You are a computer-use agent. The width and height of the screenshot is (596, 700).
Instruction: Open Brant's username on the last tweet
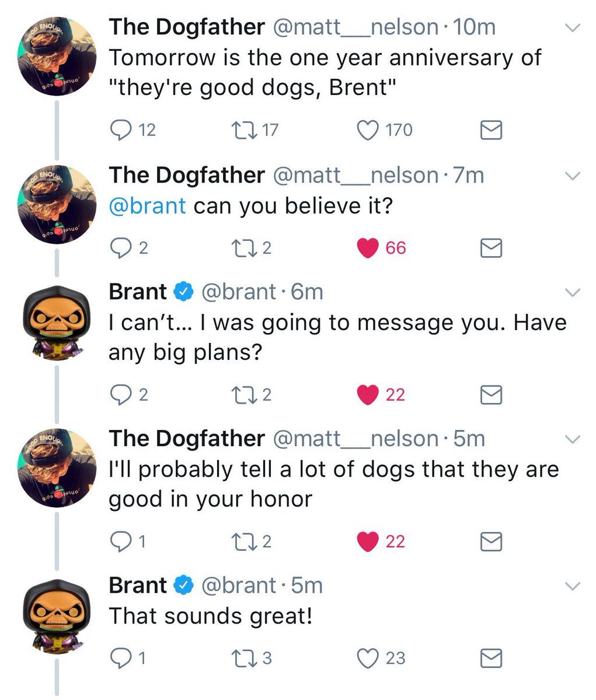[x=239, y=585]
